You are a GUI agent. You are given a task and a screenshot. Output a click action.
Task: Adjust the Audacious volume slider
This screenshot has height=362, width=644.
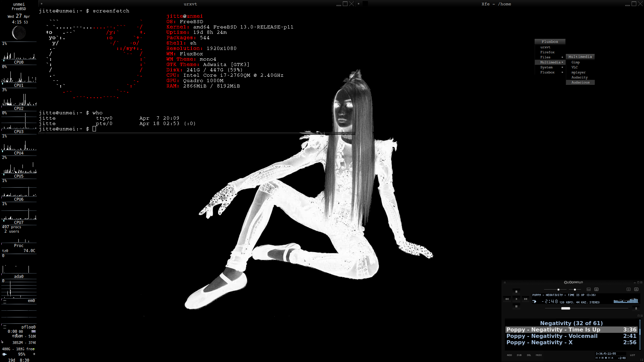[555, 290]
